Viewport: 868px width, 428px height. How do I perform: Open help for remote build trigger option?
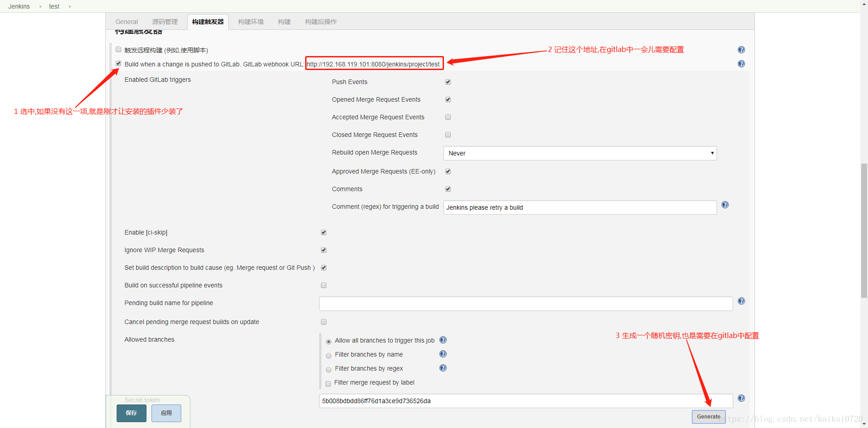741,50
